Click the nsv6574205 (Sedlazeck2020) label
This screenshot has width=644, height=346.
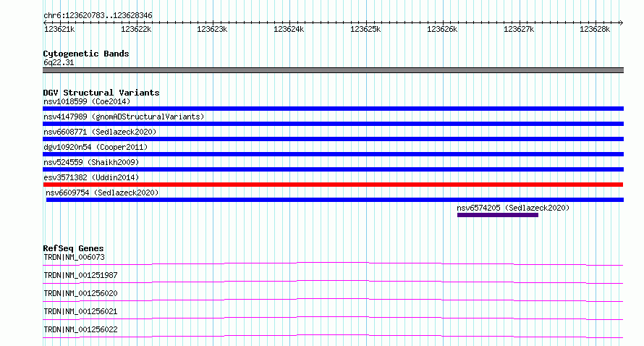coord(514,208)
